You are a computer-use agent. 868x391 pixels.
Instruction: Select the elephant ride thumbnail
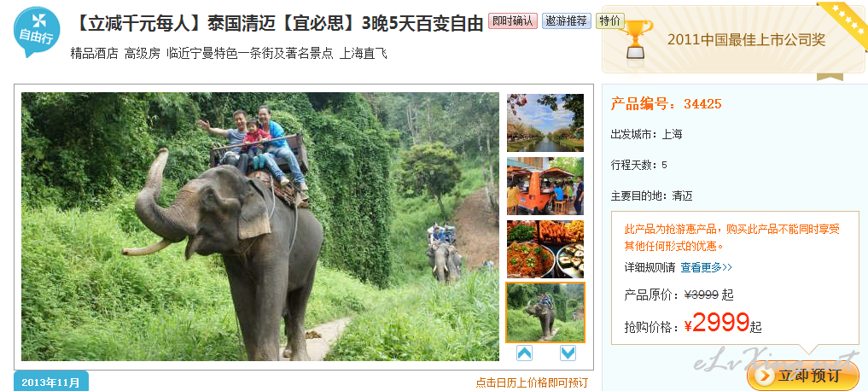pyautogui.click(x=545, y=312)
